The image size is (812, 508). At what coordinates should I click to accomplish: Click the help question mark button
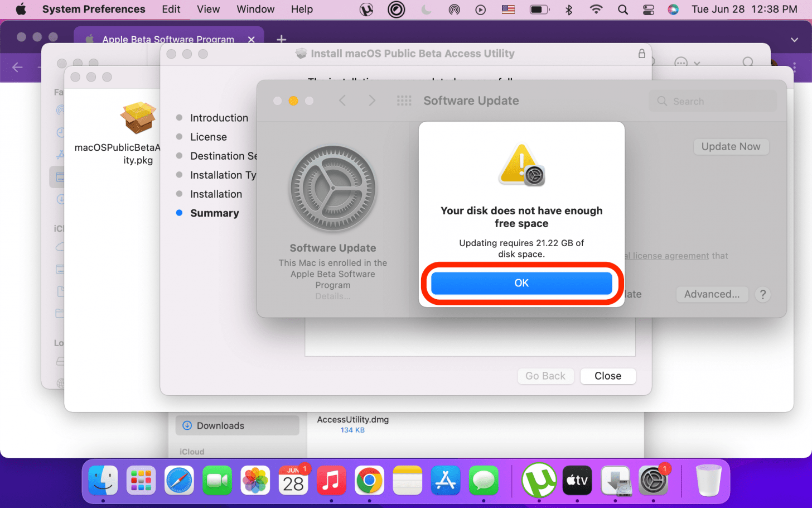[x=762, y=294]
